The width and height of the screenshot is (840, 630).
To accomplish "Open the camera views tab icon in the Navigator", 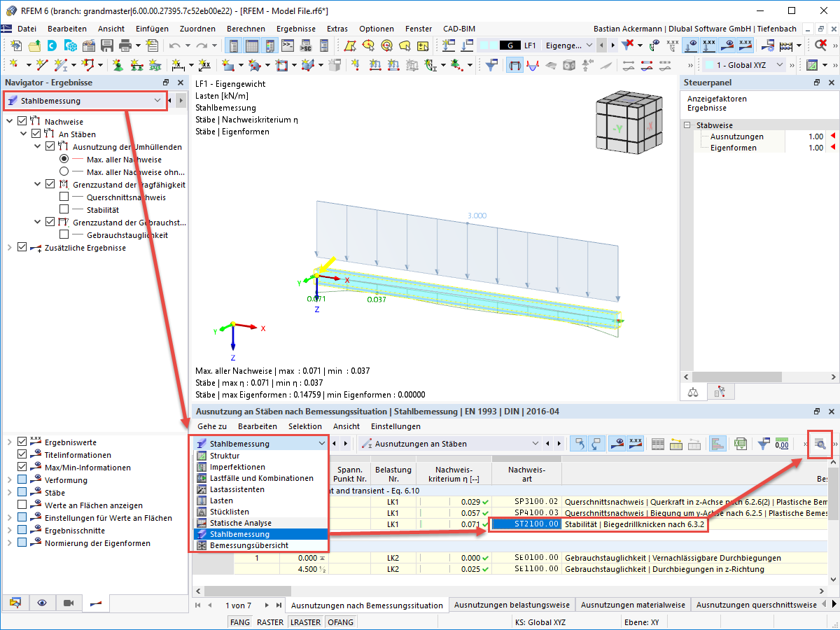I will 69,602.
